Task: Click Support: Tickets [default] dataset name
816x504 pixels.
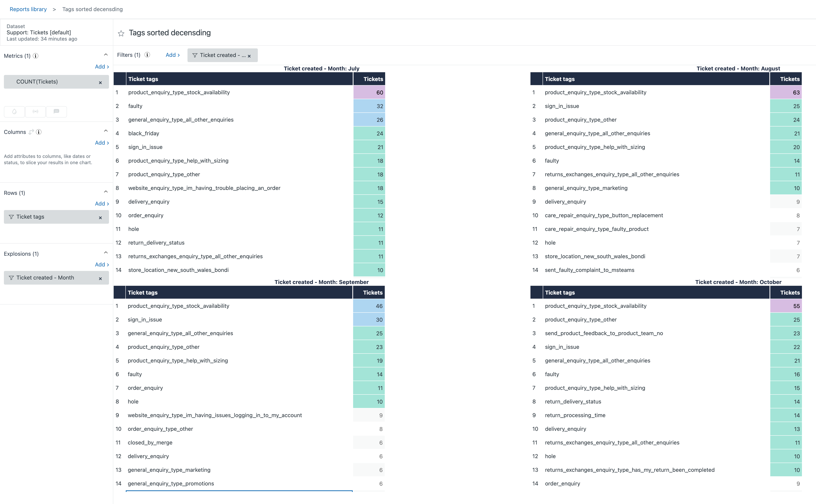Action: point(39,32)
